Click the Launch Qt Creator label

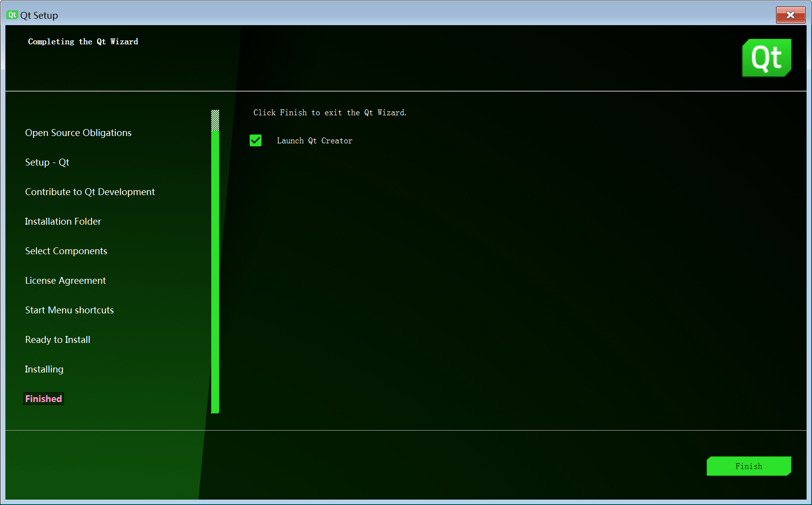[x=315, y=141]
